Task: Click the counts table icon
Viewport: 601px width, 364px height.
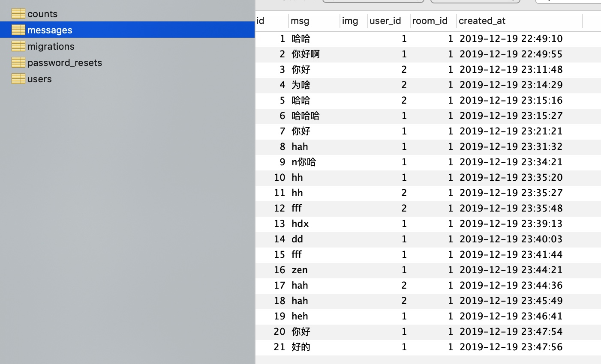Action: [x=18, y=14]
